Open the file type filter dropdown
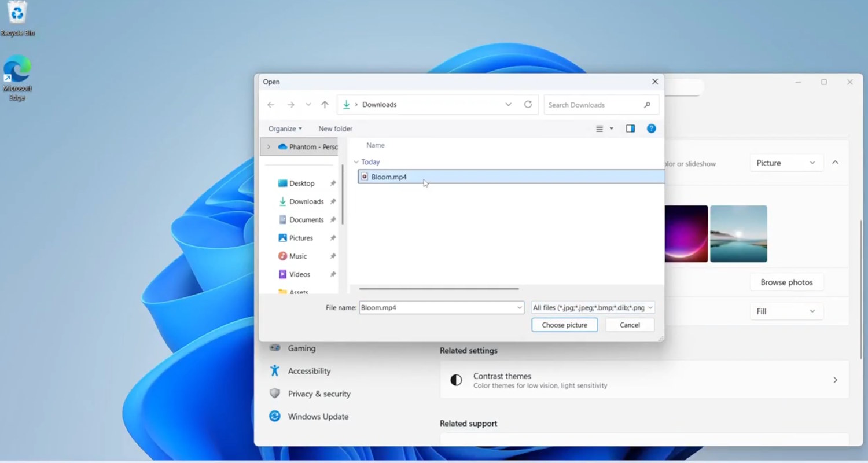 coord(593,308)
